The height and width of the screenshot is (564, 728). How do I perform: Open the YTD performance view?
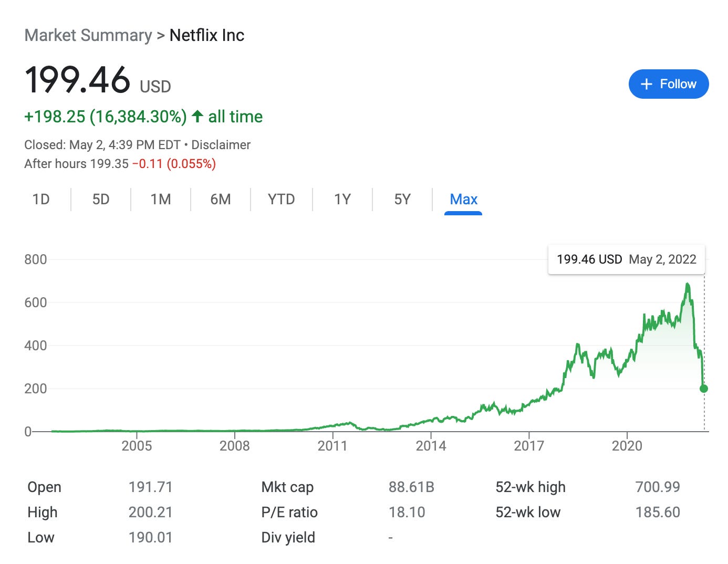tap(281, 200)
